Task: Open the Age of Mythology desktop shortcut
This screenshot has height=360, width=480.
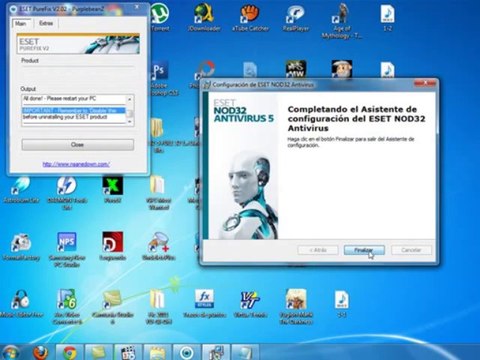Action: pyautogui.click(x=341, y=21)
